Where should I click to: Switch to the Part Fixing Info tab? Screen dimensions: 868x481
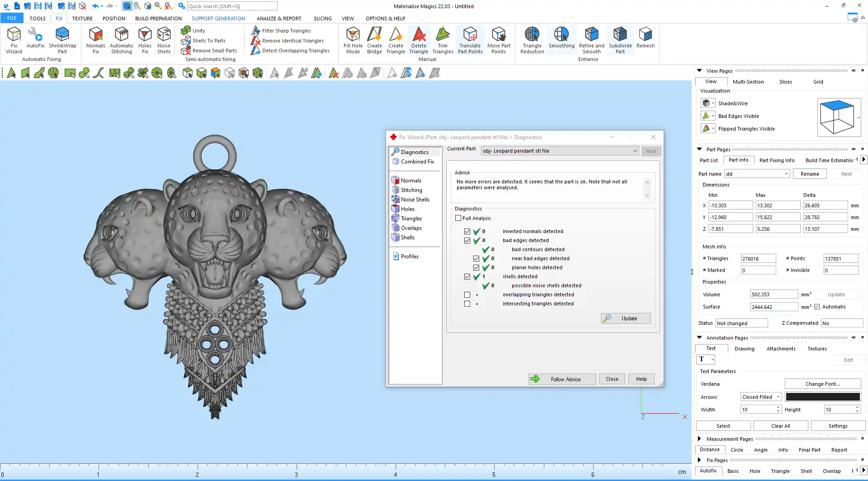click(x=777, y=160)
